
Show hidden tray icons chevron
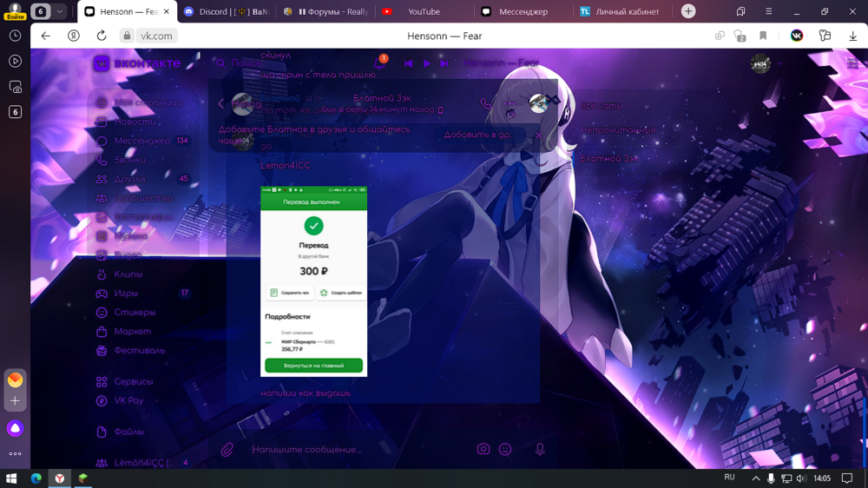click(x=756, y=478)
